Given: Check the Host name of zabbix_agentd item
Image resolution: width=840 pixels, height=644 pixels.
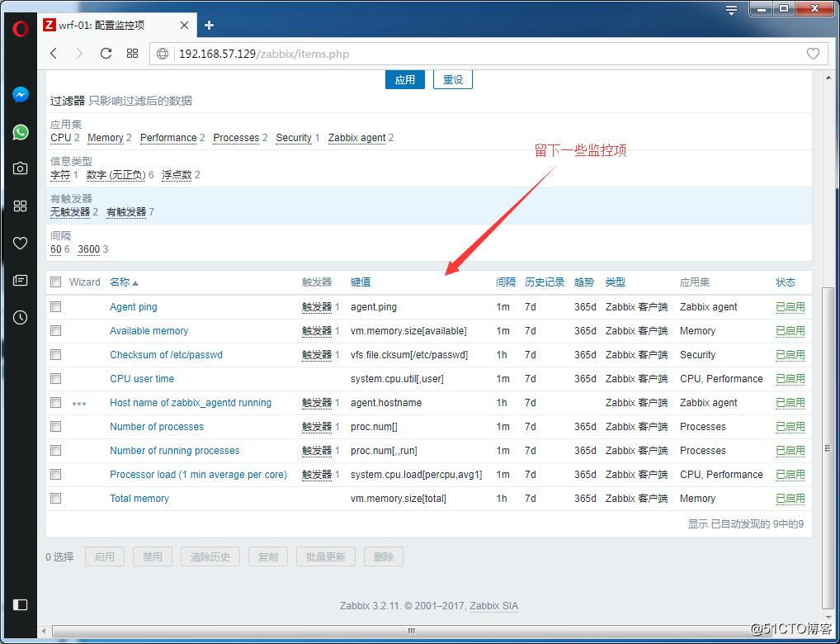Looking at the screenshot, I should point(56,402).
